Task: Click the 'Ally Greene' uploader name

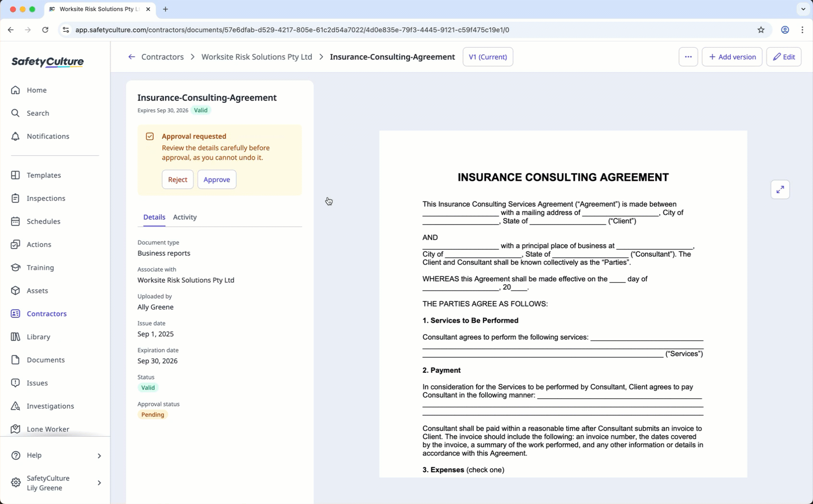Action: (155, 307)
